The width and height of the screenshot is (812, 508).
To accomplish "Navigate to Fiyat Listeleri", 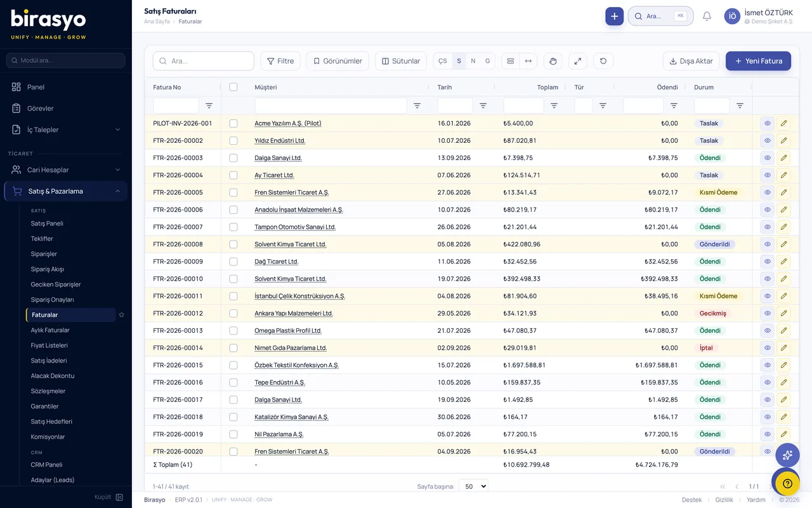I will click(x=49, y=345).
